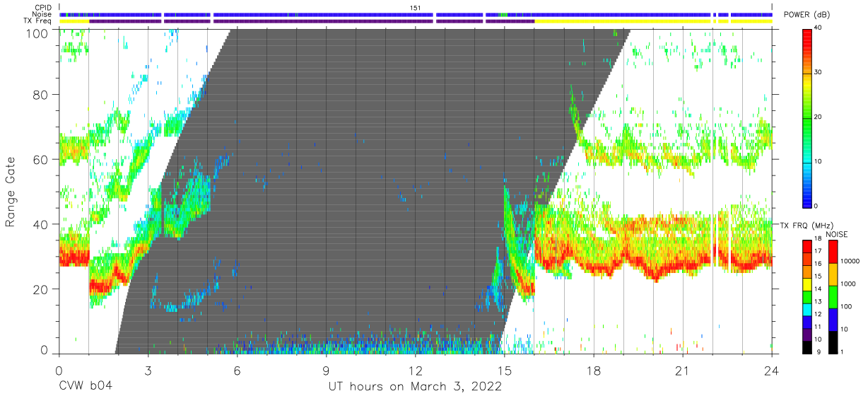Select the 'TX FRQ (MHz)' label
The width and height of the screenshot is (868, 401).
(808, 225)
